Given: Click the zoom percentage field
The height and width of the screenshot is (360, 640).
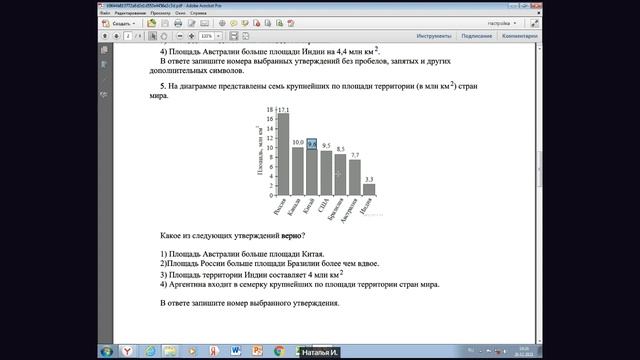Looking at the screenshot, I should (207, 36).
